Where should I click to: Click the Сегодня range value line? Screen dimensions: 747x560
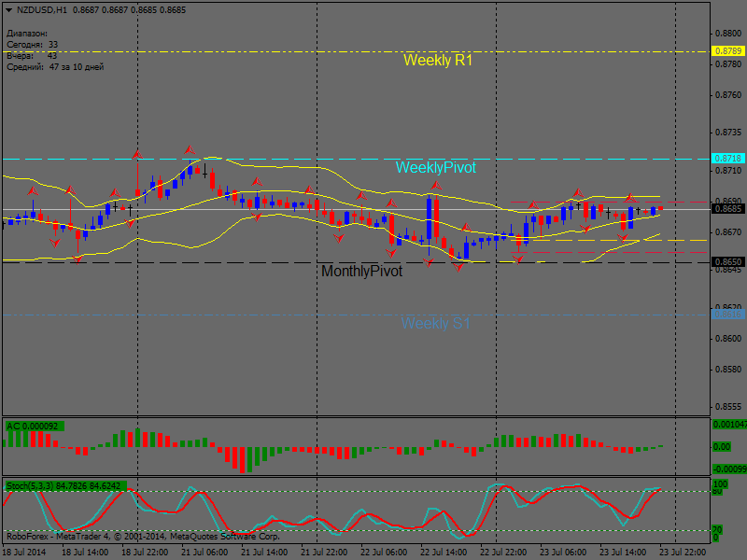(x=32, y=45)
